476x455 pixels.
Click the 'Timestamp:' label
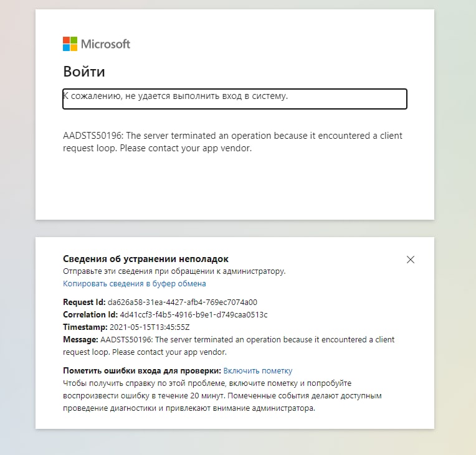[85, 327]
